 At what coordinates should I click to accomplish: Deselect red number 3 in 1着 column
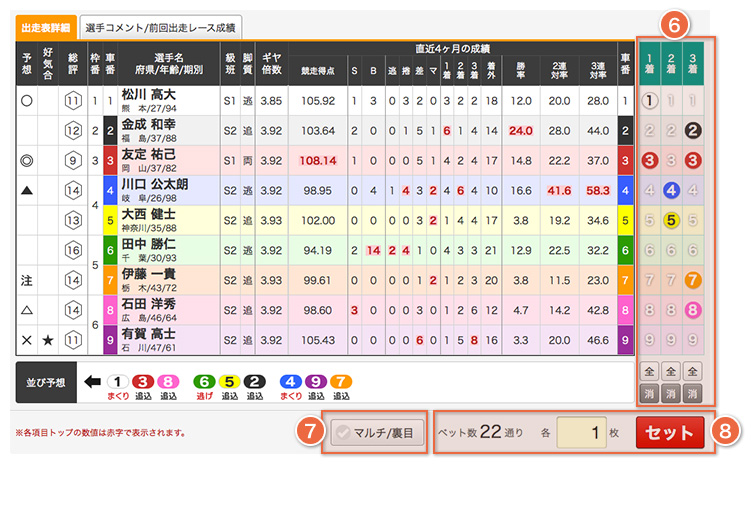[x=649, y=160]
